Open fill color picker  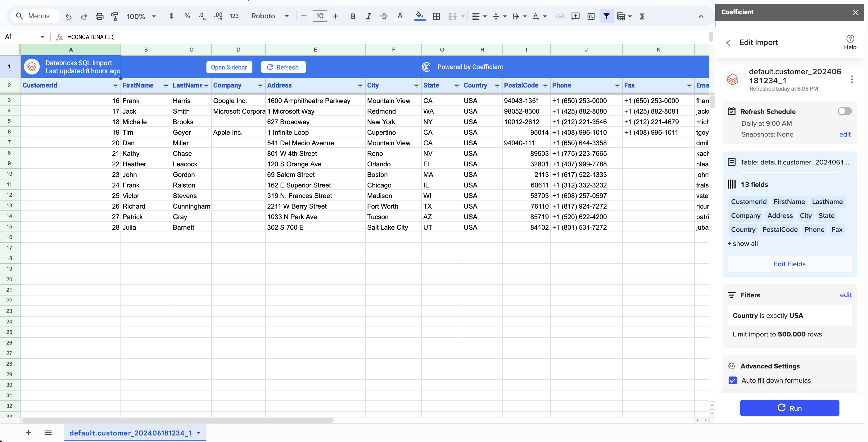[419, 16]
